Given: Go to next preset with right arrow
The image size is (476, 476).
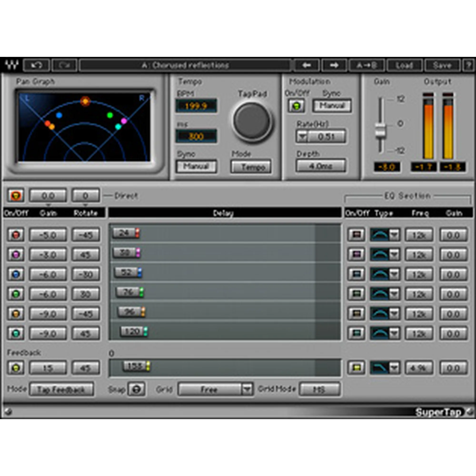Looking at the screenshot, I should 334,65.
